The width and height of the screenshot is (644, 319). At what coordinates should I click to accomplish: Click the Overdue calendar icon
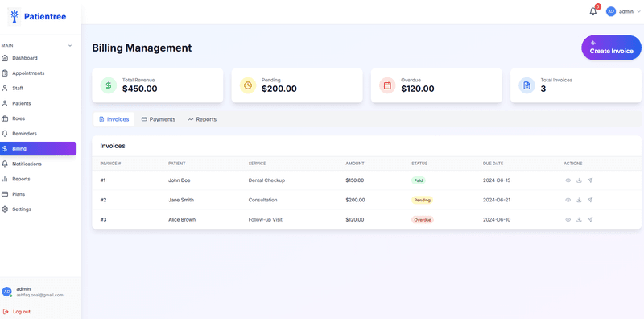pos(387,85)
